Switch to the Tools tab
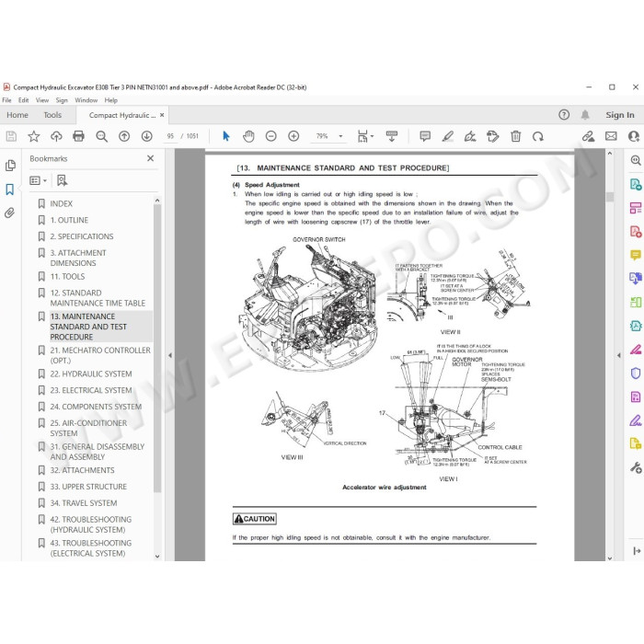 tap(52, 115)
